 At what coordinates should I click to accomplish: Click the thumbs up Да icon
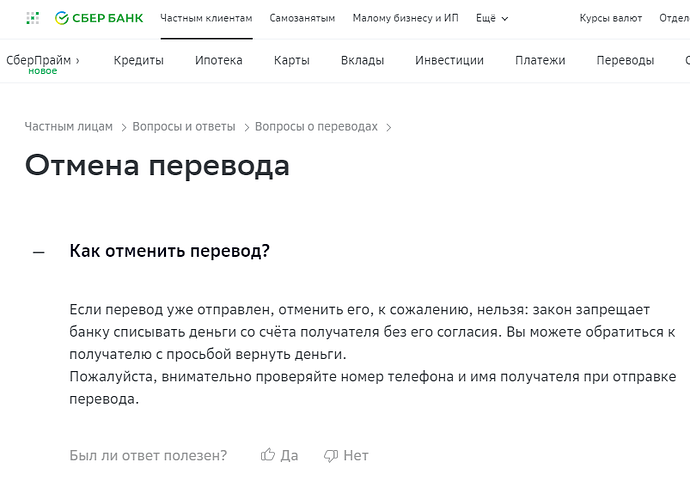point(268,455)
